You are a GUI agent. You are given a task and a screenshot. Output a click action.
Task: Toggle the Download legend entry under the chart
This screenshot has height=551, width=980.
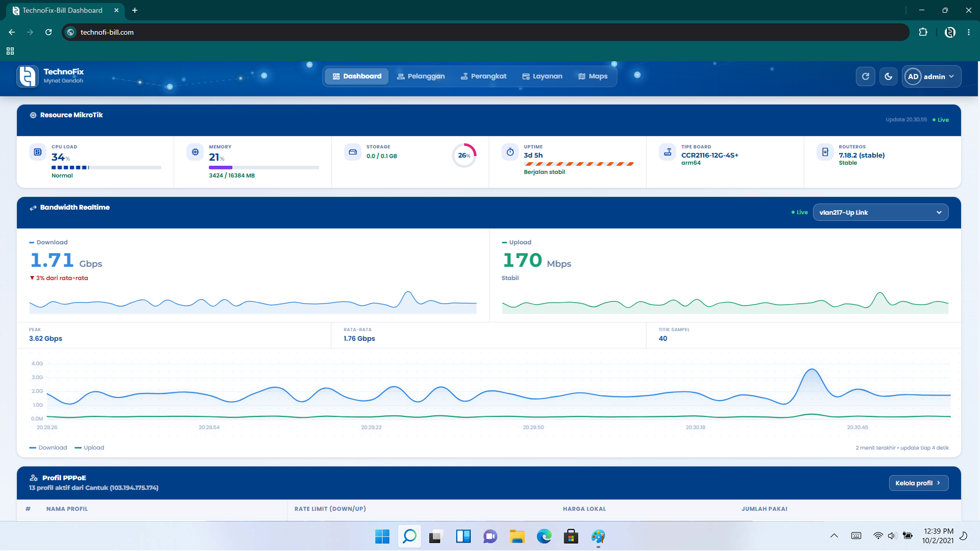[x=48, y=448]
